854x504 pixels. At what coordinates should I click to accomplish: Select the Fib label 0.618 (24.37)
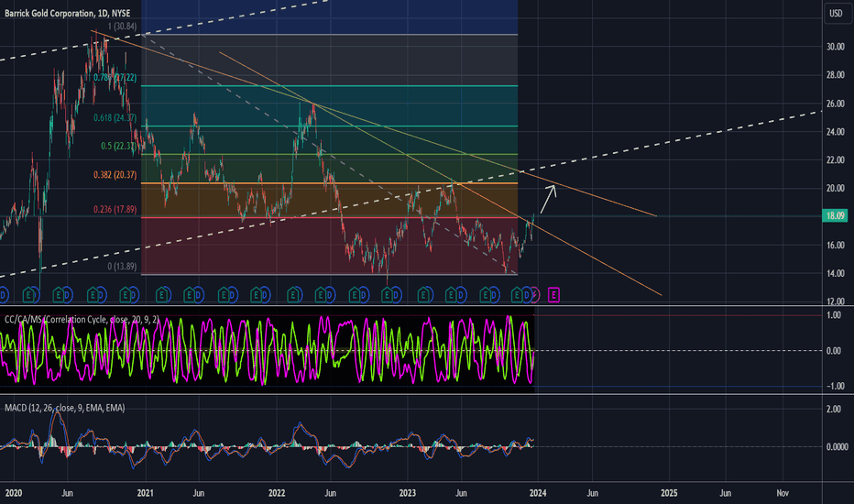tap(115, 117)
